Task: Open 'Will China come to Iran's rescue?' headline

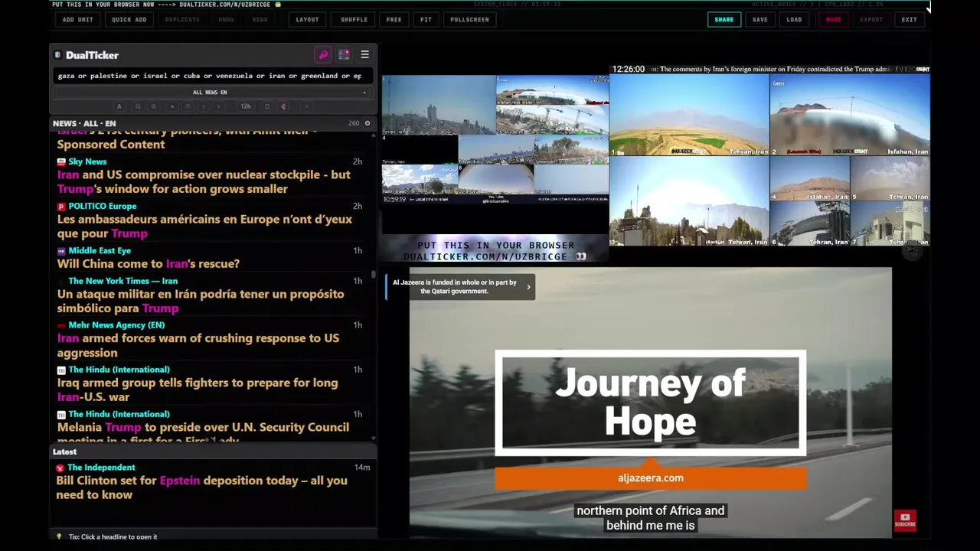Action: click(x=148, y=264)
